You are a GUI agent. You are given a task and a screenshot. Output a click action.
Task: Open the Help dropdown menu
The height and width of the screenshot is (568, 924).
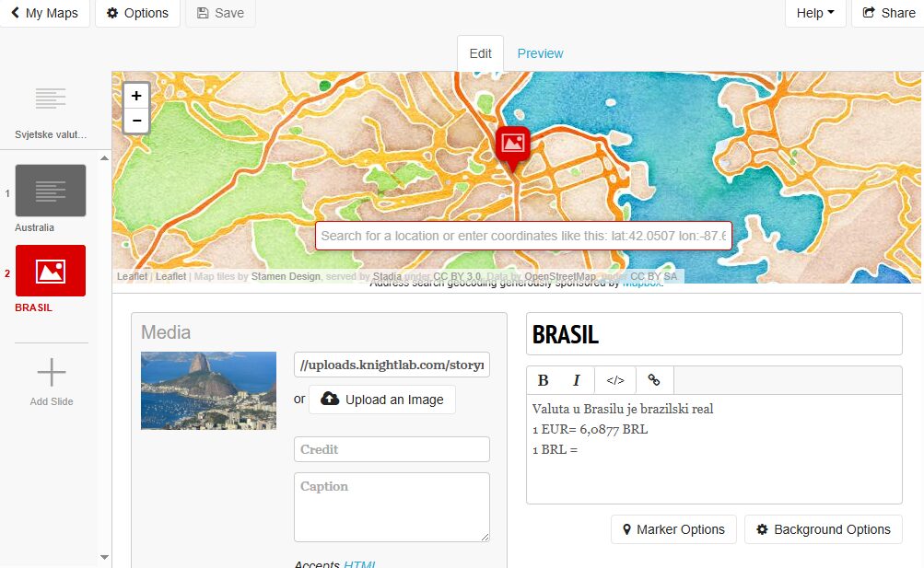point(815,13)
